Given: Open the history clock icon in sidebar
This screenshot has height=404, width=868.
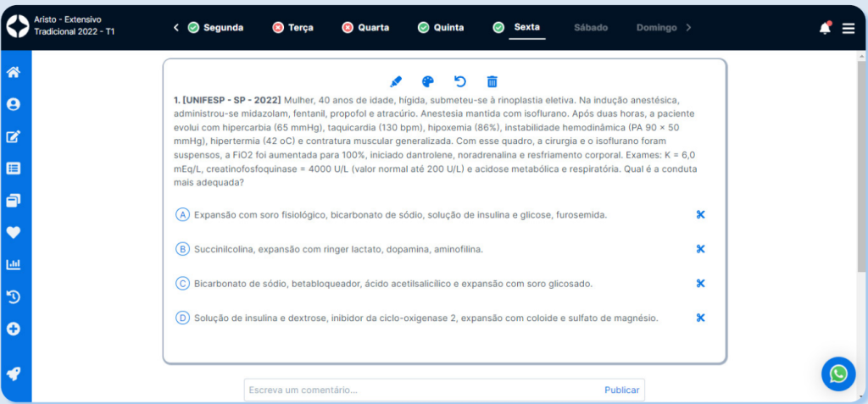Looking at the screenshot, I should click(14, 296).
